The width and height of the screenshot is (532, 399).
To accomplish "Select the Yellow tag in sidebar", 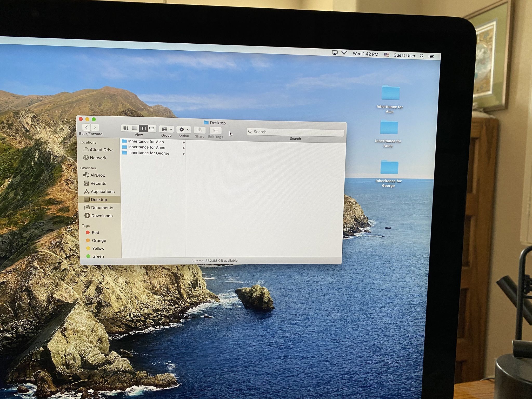I will 95,248.
